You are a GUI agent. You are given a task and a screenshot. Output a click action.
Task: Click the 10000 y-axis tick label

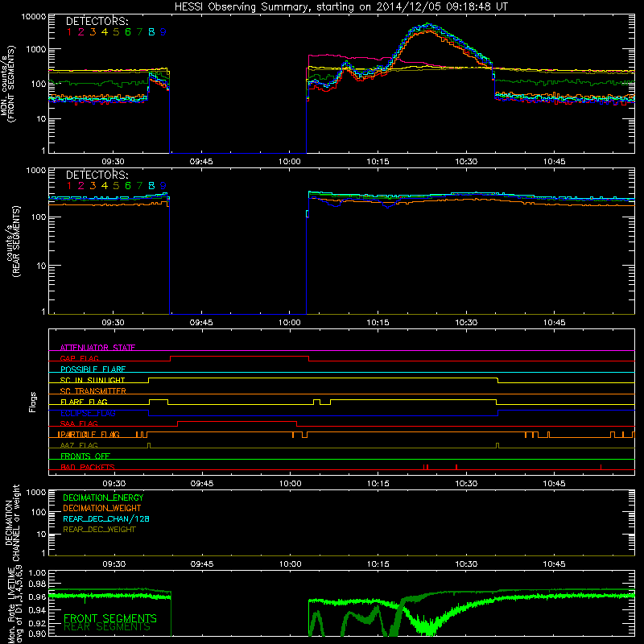[34, 17]
